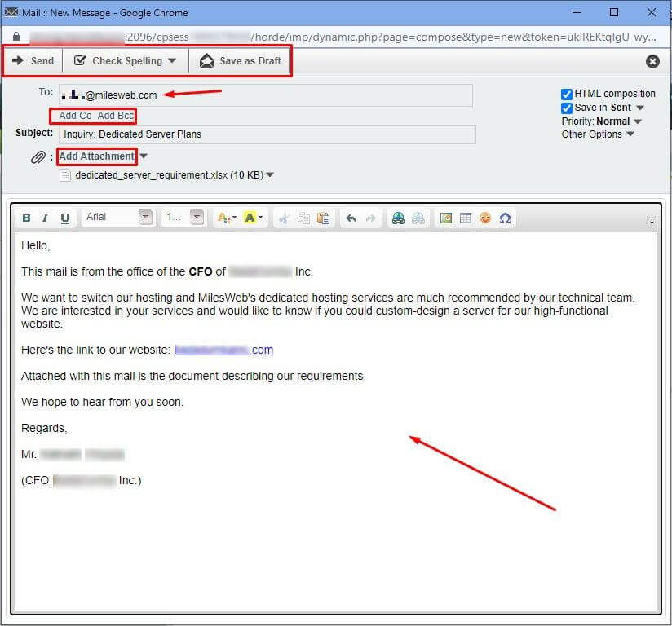This screenshot has height=626, width=672.
Task: Insert a hyperlink using the Link icon
Action: pyautogui.click(x=398, y=218)
